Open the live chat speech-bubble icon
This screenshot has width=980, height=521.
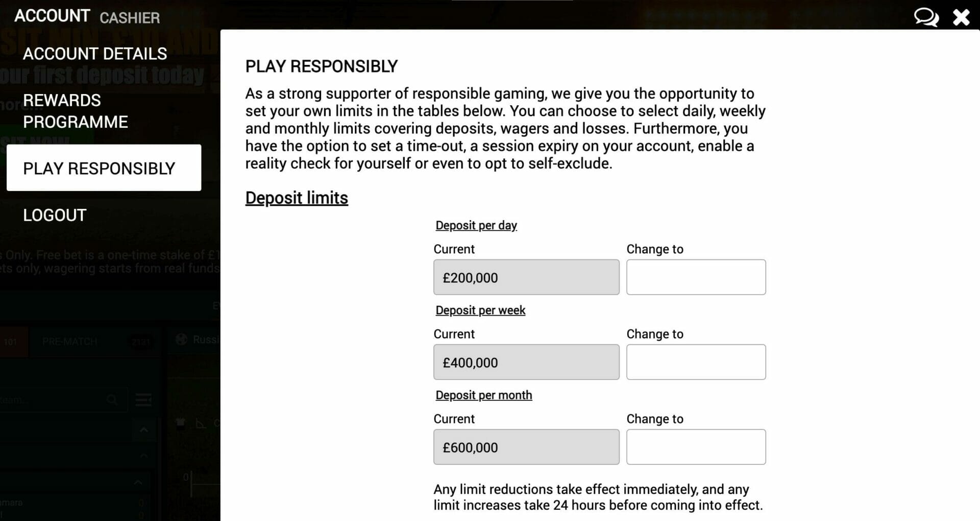click(926, 17)
